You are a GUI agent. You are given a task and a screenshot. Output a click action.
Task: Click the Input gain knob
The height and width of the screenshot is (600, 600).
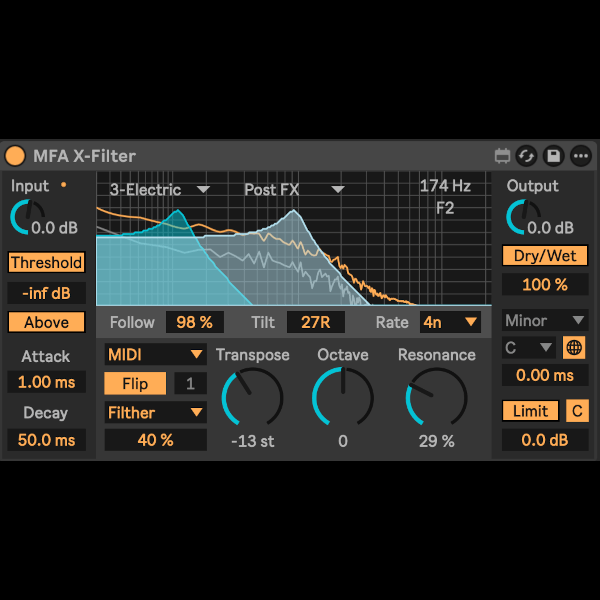[27, 217]
